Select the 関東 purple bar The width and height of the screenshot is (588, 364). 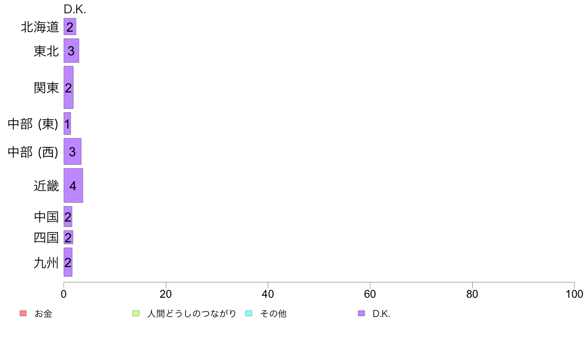69,88
